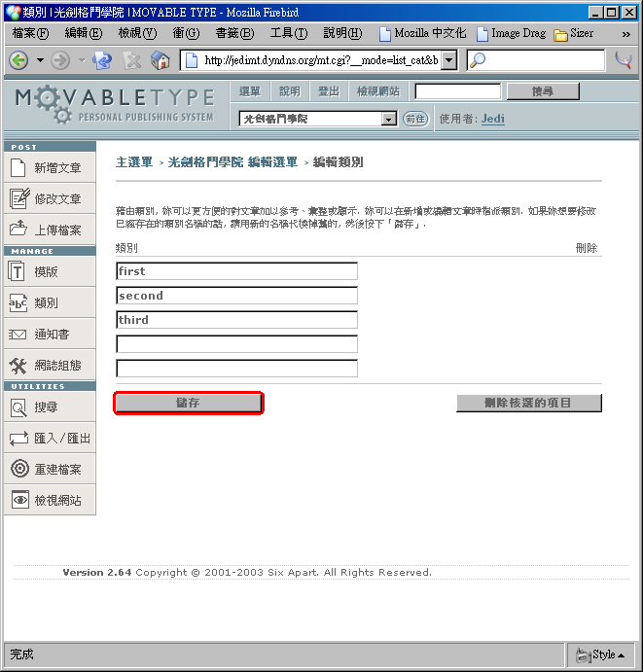643x672 pixels.
Task: Click sidebar 檢視網站 eye icon
Action: pos(20,500)
